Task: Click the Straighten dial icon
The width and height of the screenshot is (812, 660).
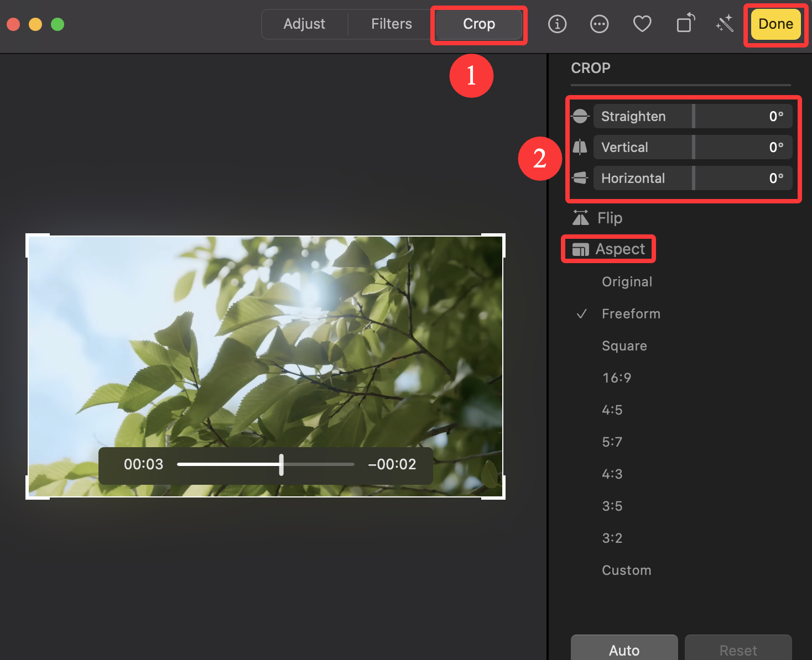Action: tap(580, 117)
